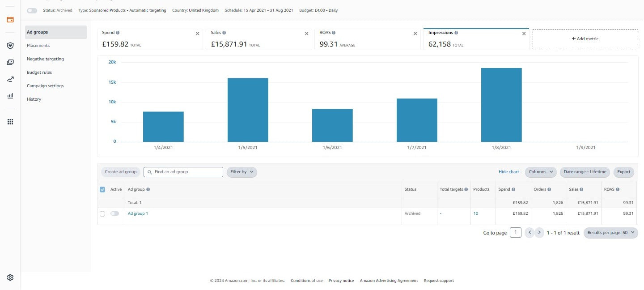
Task: Remove the Spend metric card
Action: click(x=198, y=34)
